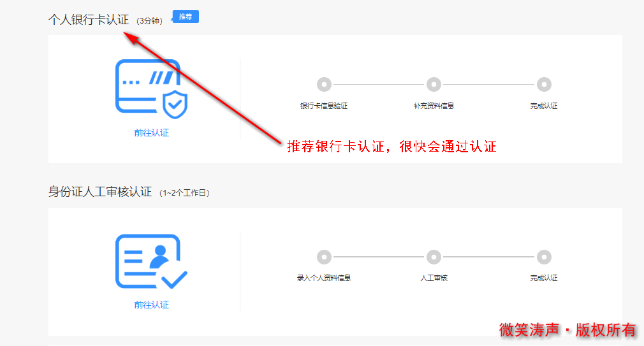Click the (1~2个工作日) duration text

[184, 193]
